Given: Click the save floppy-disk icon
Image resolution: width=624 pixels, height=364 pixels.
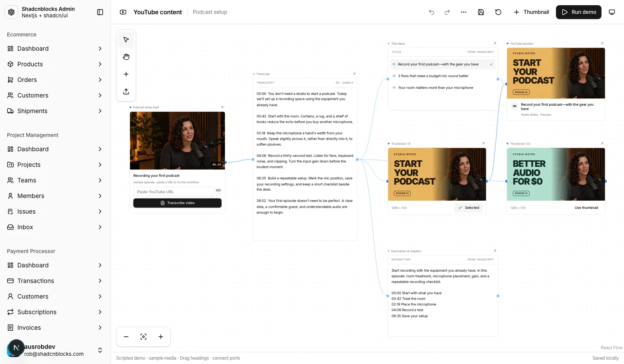Looking at the screenshot, I should (481, 12).
